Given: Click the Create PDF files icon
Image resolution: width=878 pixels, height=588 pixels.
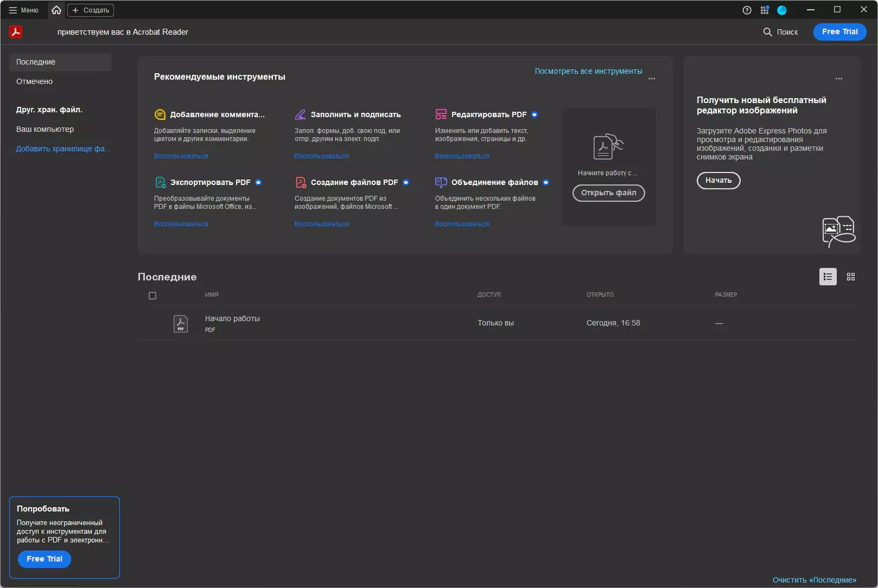Looking at the screenshot, I should coord(301,182).
